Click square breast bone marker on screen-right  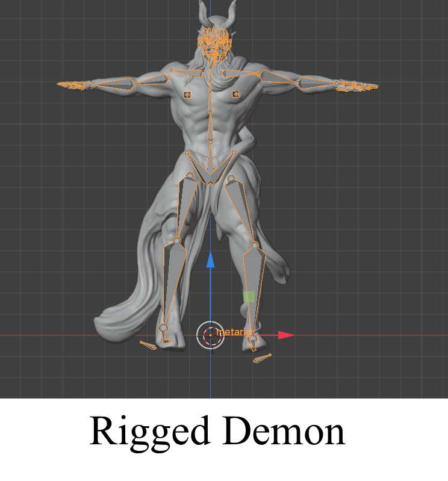pos(235,94)
